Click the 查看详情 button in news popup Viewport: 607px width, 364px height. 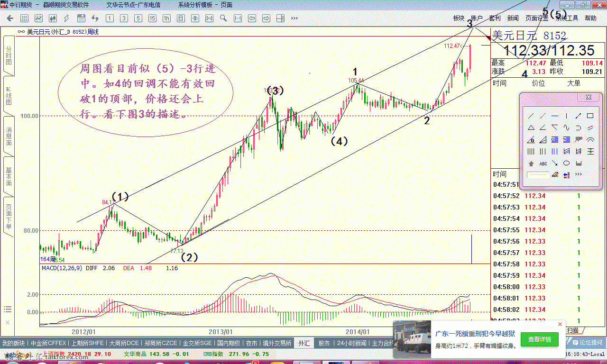(539, 339)
